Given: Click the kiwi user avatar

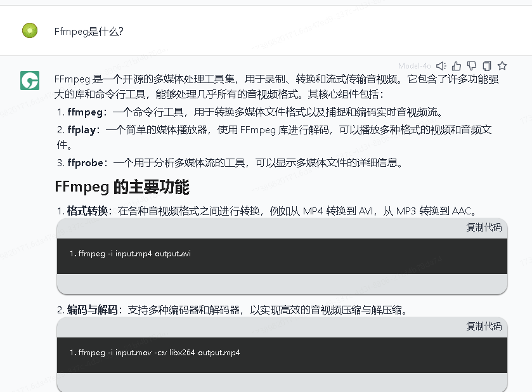Looking at the screenshot, I should (29, 30).
